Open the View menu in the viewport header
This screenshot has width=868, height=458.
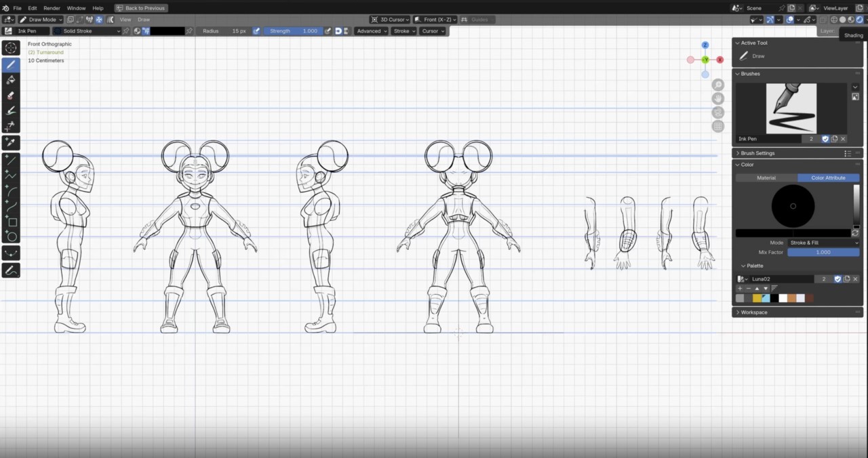[125, 20]
